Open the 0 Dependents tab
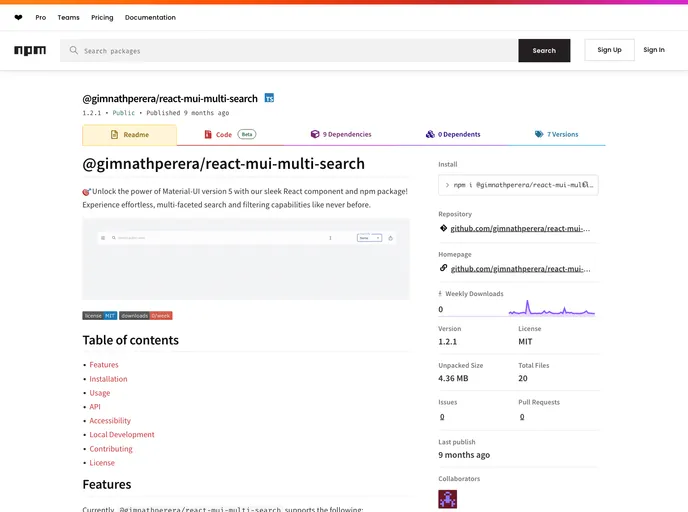Viewport: 688px width, 512px height. (453, 135)
